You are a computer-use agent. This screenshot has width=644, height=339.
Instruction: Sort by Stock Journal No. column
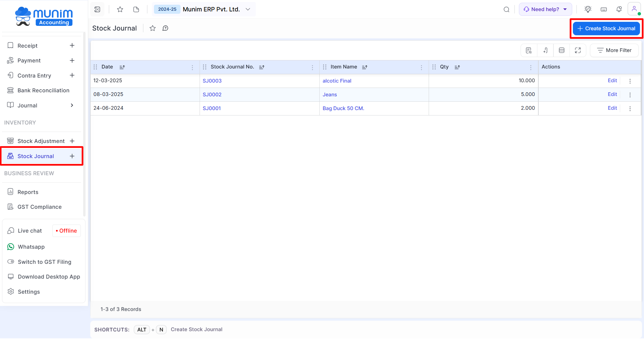262,67
